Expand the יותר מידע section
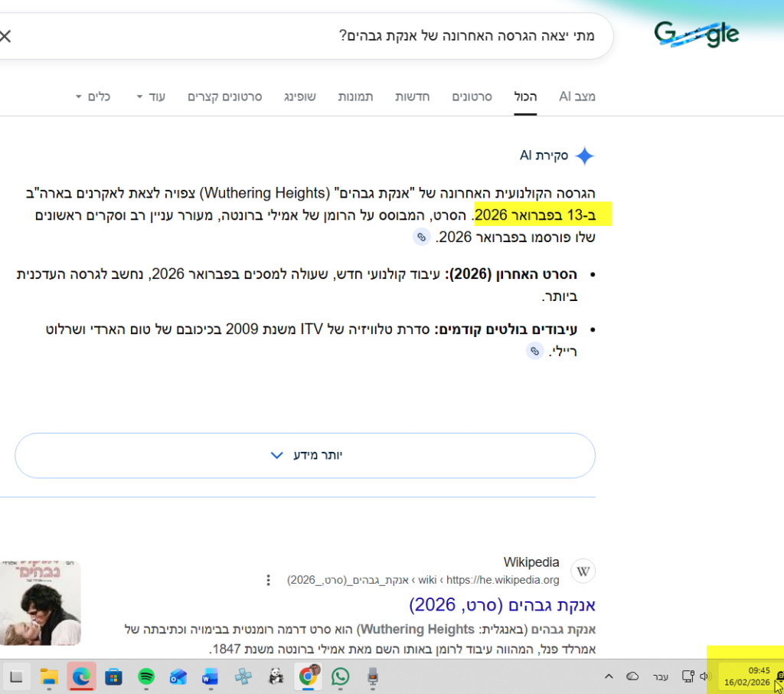 (305, 455)
